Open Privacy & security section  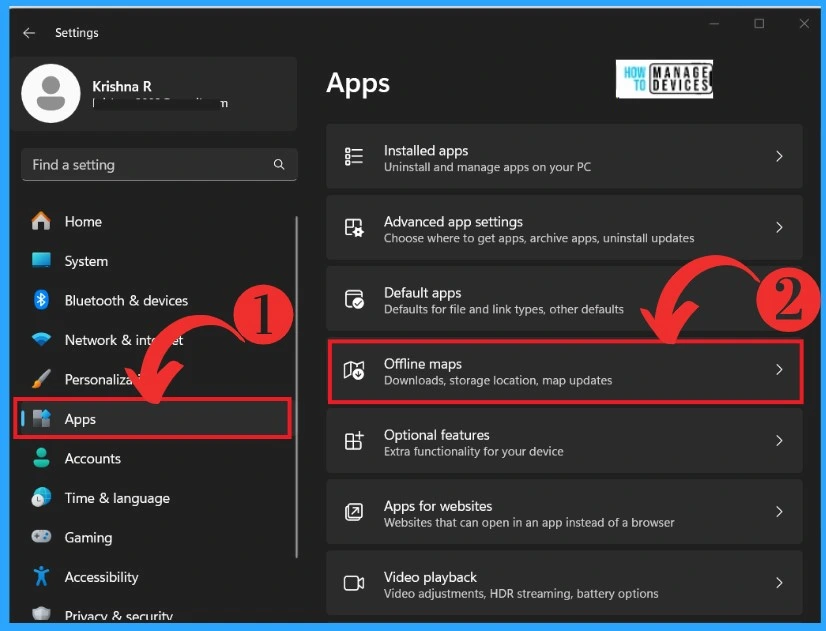(x=155, y=613)
